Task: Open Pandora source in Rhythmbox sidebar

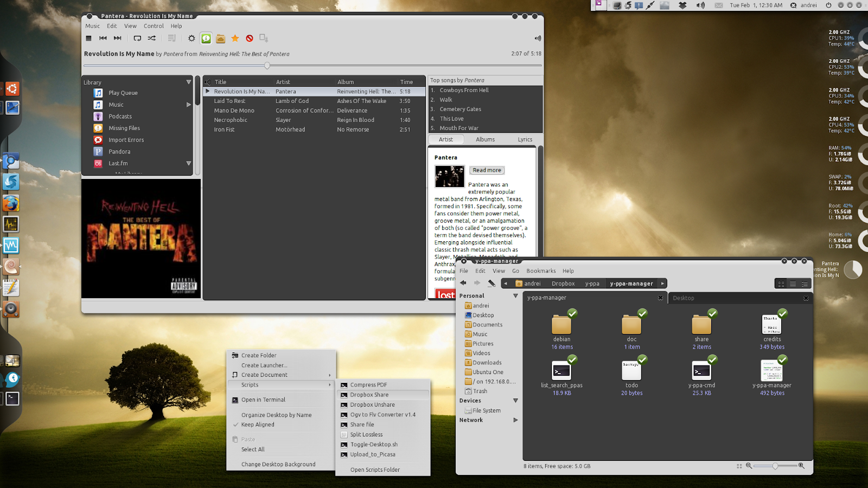Action: pos(119,152)
